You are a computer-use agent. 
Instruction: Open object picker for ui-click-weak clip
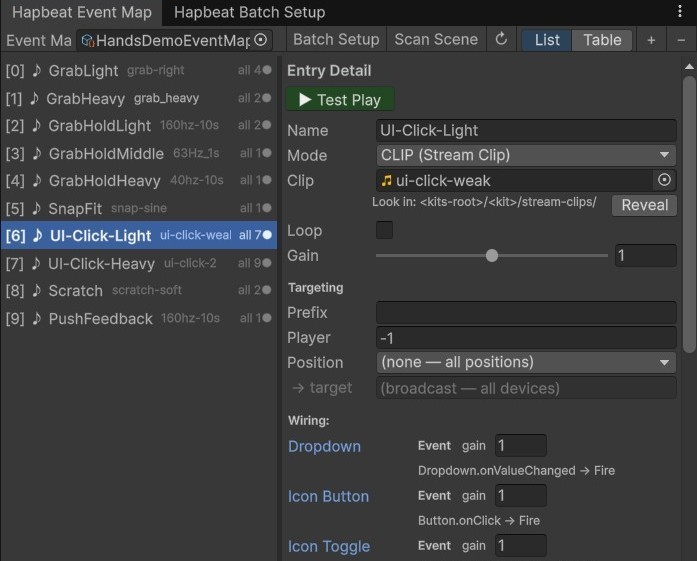click(664, 180)
